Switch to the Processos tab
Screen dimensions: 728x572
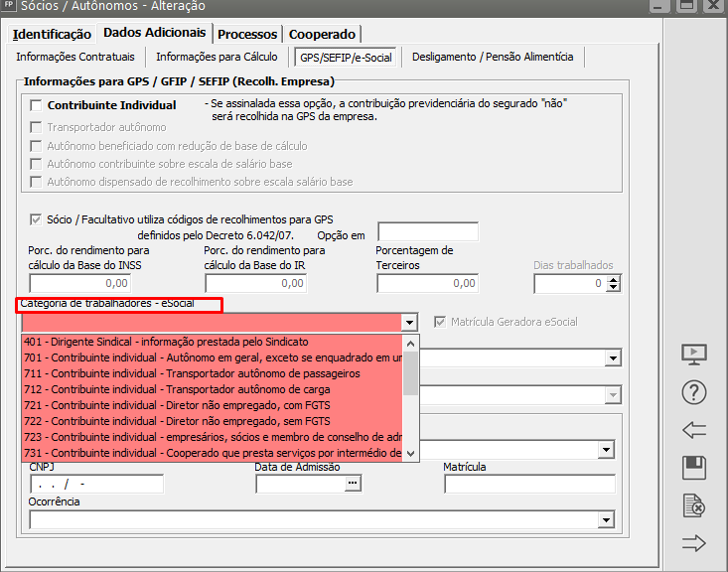point(247,34)
